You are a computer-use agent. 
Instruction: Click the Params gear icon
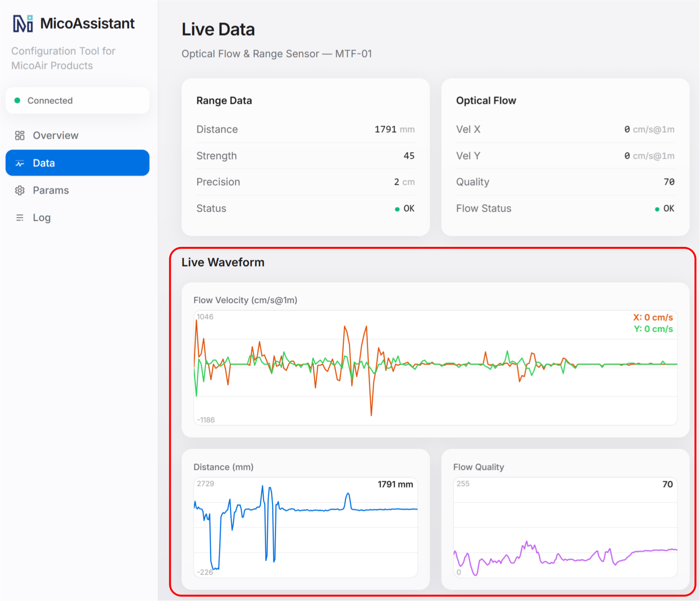(20, 190)
